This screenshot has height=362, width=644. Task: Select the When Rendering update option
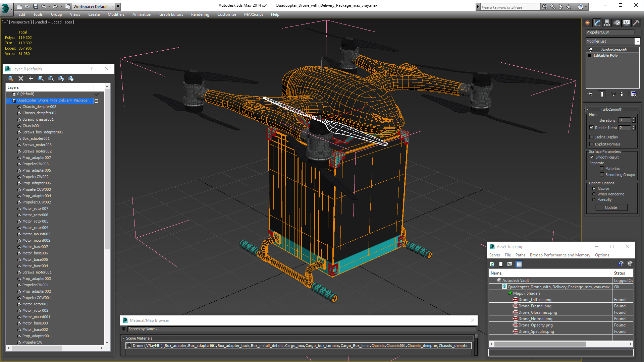click(594, 194)
